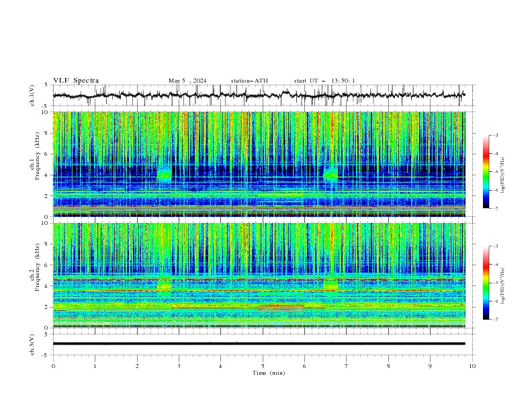The image size is (532, 411).
Task: Click the "VLF Spectra" plot title
Action: pos(76,81)
